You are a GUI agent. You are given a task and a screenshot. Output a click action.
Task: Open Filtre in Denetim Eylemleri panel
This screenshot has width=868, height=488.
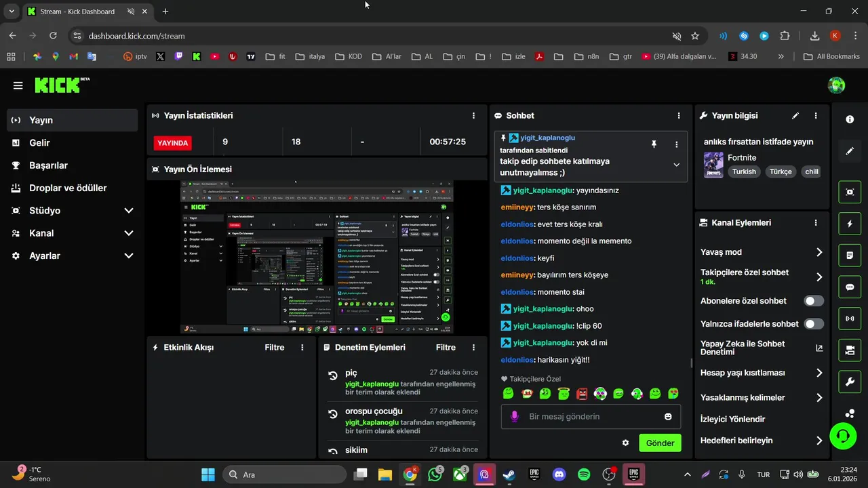coord(446,347)
